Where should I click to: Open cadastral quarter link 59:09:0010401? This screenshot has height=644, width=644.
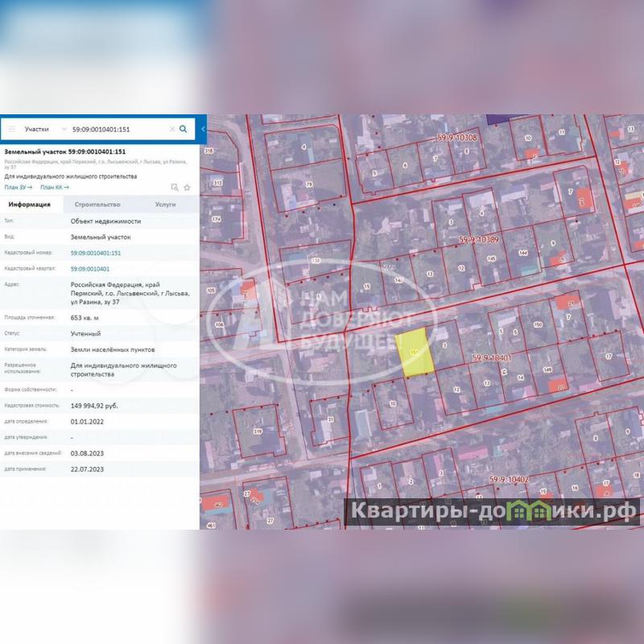[x=90, y=269]
